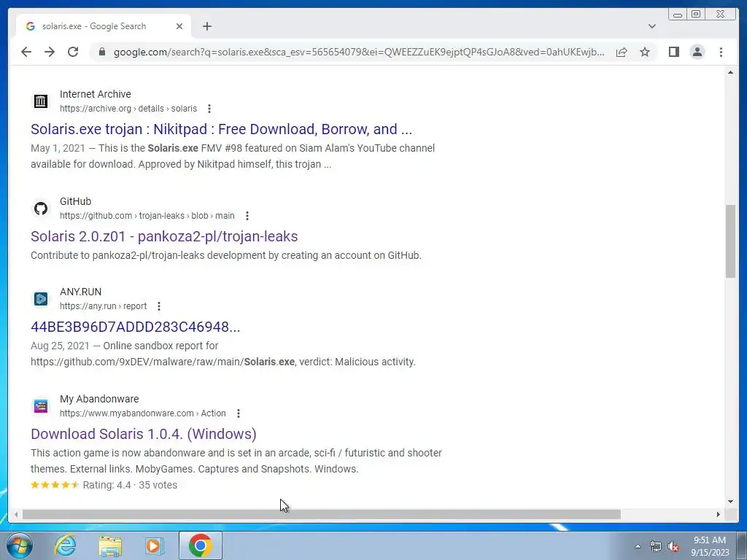Expand the tab search dropdown arrow

coord(651,26)
